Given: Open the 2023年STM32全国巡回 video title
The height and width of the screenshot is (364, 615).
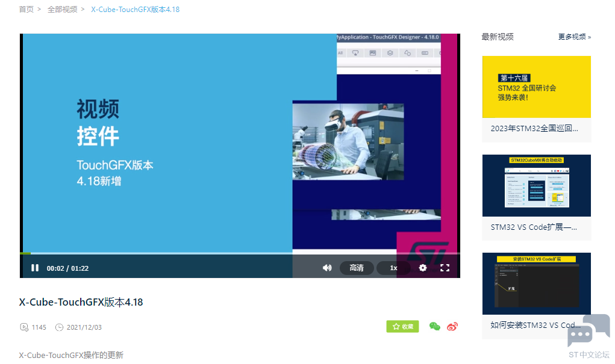Looking at the screenshot, I should (534, 129).
